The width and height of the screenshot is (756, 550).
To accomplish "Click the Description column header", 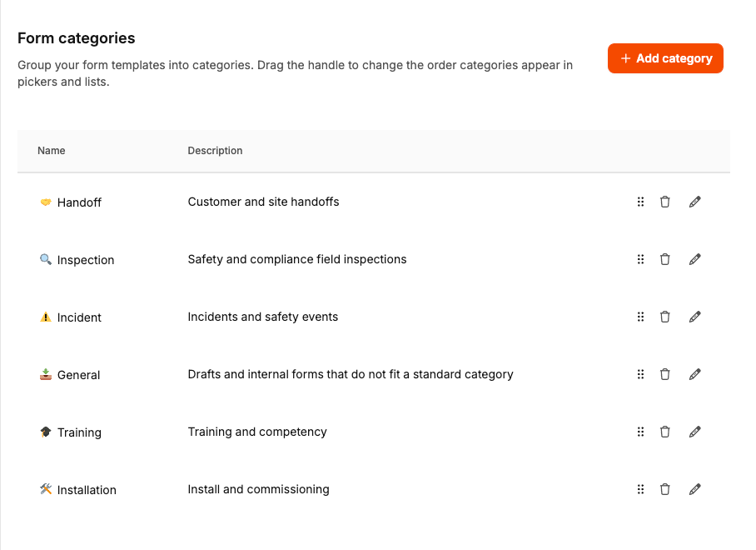I will 215,151.
